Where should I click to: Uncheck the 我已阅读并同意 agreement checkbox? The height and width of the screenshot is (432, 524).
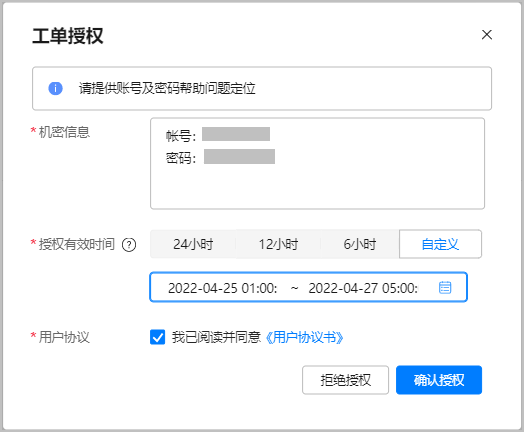157,337
